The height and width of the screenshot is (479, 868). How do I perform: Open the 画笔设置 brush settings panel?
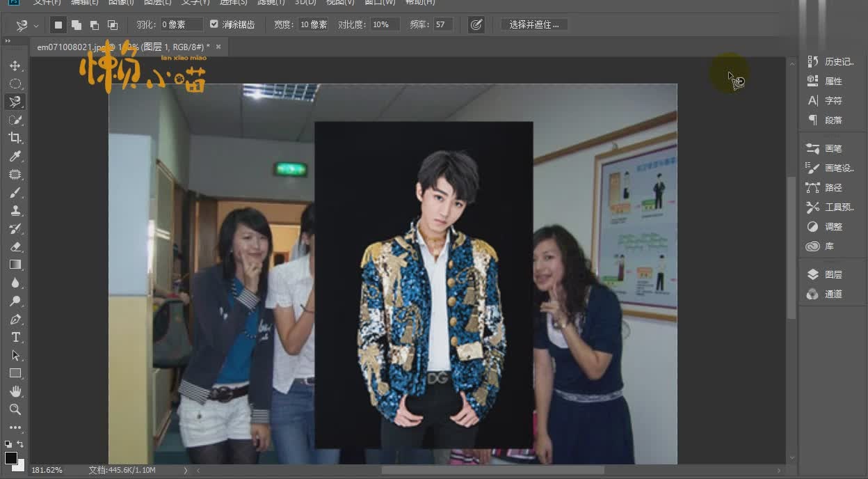(x=830, y=168)
